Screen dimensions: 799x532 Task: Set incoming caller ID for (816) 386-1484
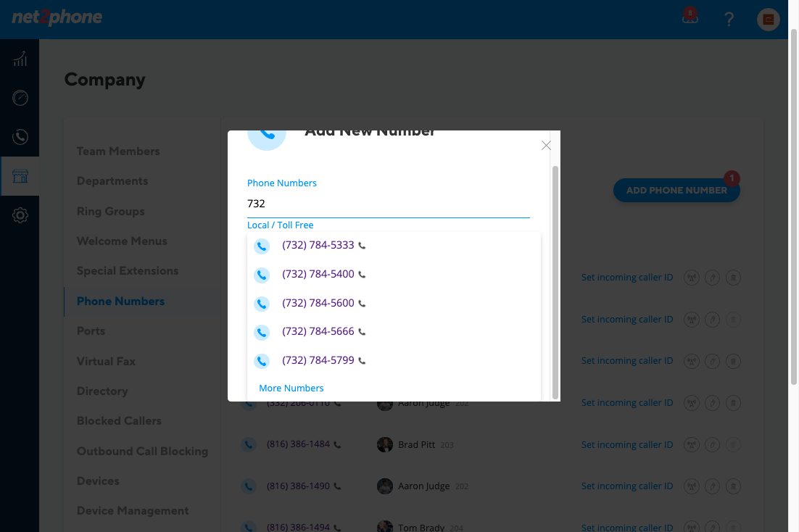coord(626,445)
